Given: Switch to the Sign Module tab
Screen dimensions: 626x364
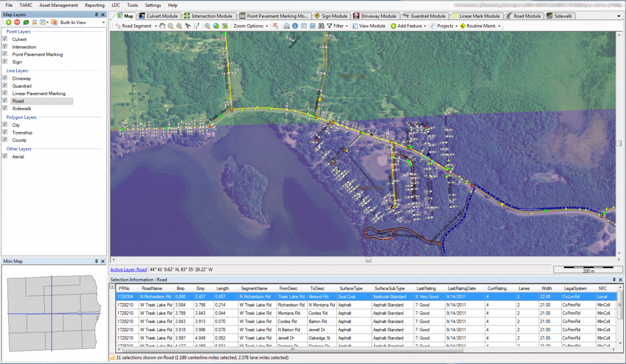Looking at the screenshot, I should (331, 16).
